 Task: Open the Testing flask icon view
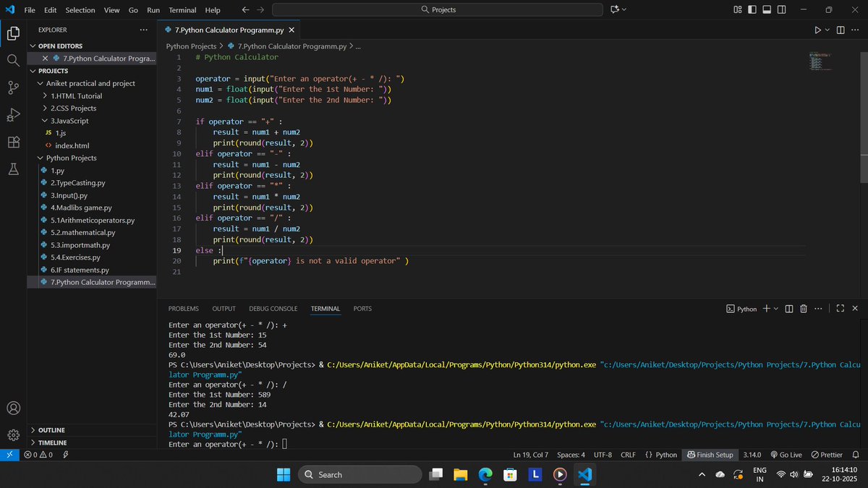click(x=13, y=169)
